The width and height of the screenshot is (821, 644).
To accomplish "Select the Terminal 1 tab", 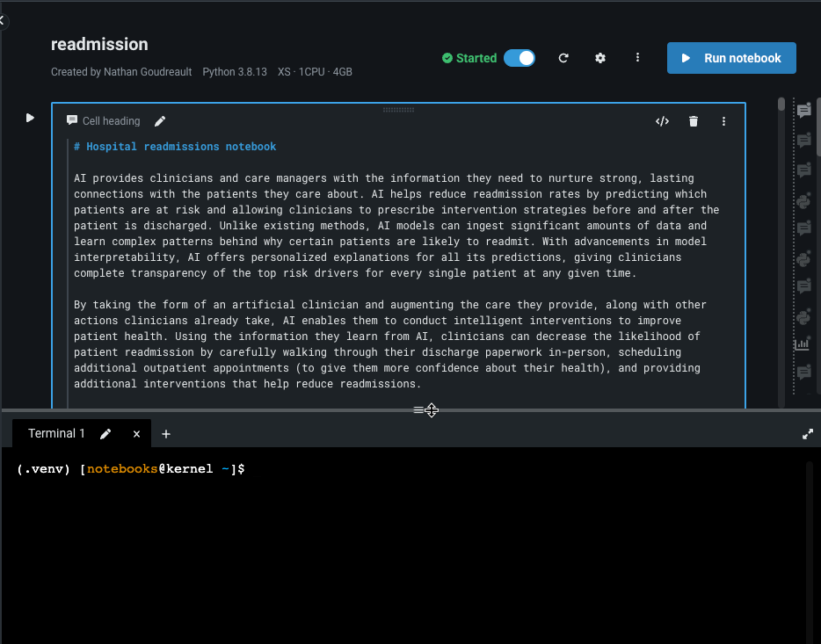I will 57,434.
